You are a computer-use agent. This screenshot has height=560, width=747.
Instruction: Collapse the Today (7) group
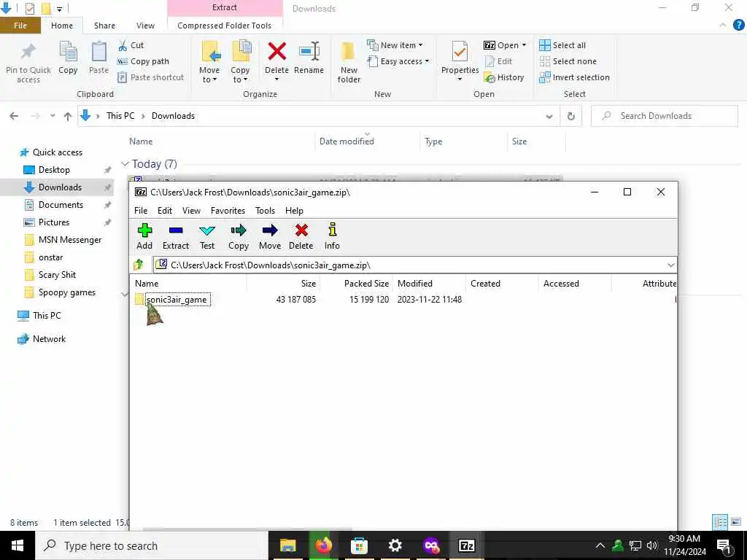(x=125, y=164)
